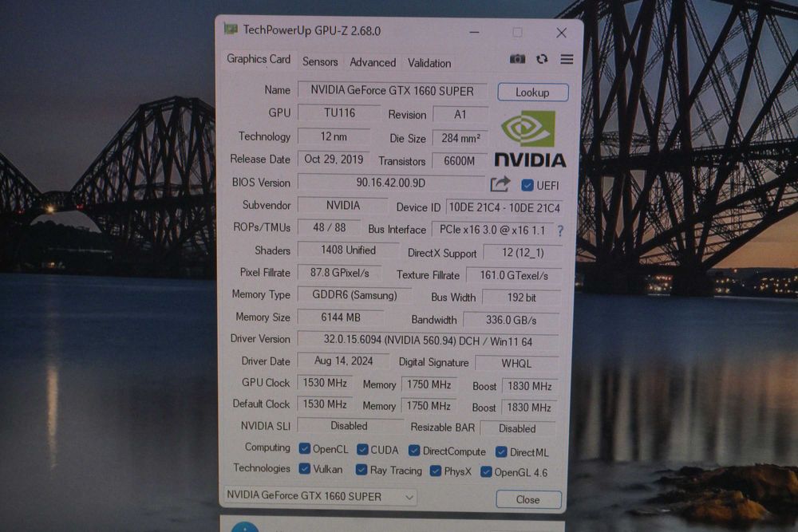Click the Digital Signature value WHQL

516,364
